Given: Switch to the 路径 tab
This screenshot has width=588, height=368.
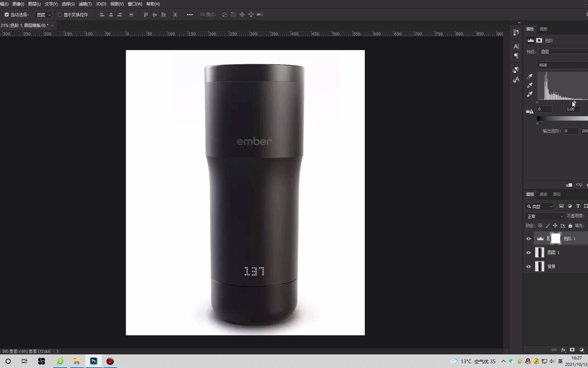Looking at the screenshot, I should click(x=557, y=194).
